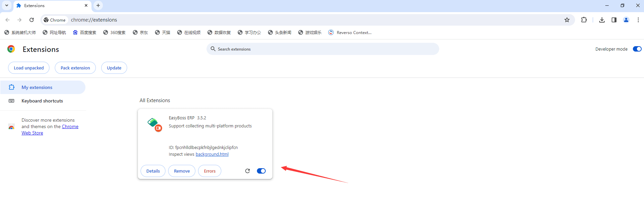Click the Web Store rainbow icon in the sidebar
The image size is (644, 210).
tap(11, 127)
